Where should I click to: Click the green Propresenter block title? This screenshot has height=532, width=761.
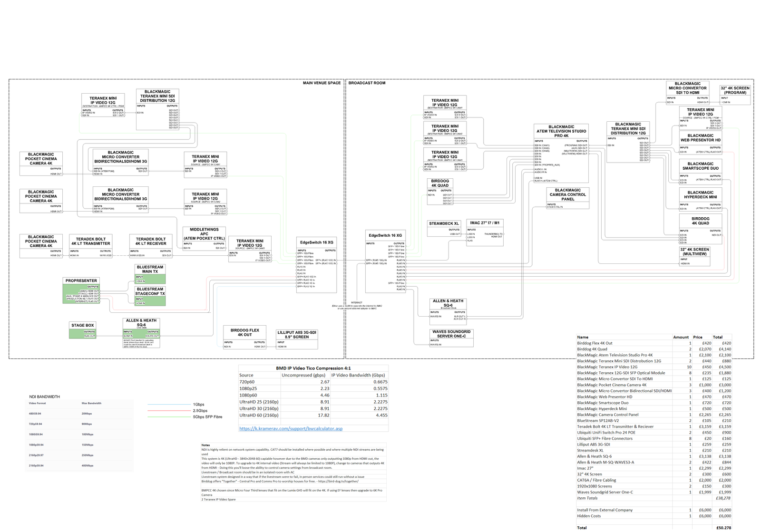pos(81,281)
